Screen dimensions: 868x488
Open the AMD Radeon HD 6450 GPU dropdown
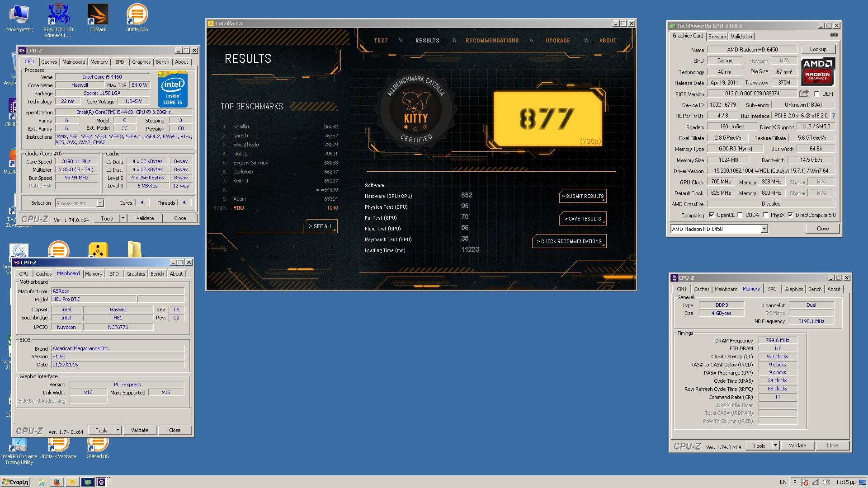click(764, 229)
